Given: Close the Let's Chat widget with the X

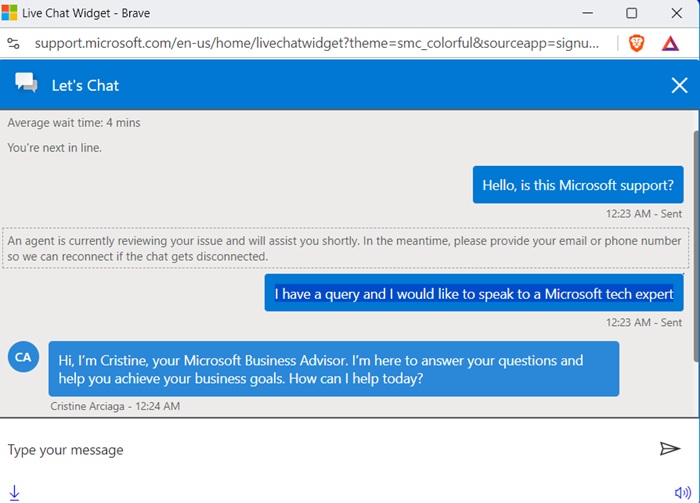Looking at the screenshot, I should pos(679,85).
